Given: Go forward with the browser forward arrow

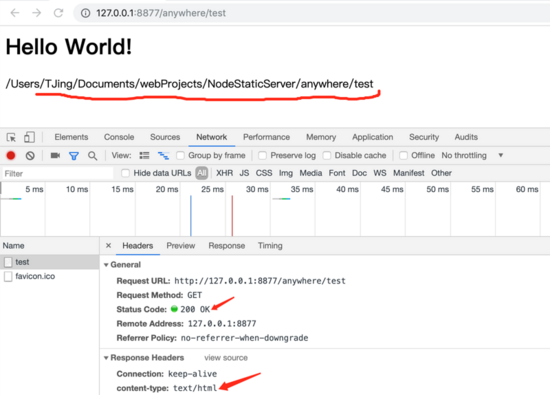Looking at the screenshot, I should [36, 13].
